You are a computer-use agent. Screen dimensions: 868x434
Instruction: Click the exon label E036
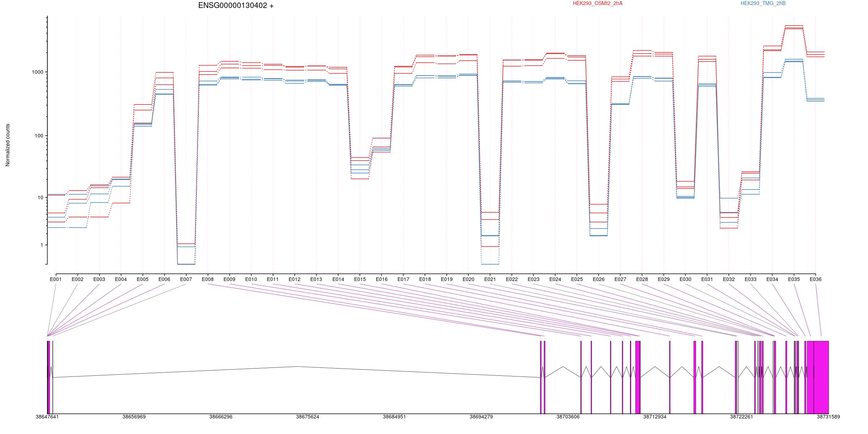816,279
